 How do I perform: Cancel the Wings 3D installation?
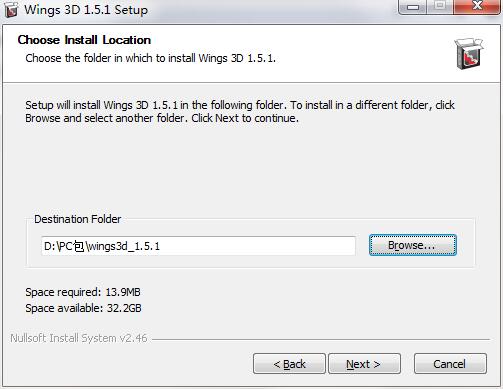[450, 364]
